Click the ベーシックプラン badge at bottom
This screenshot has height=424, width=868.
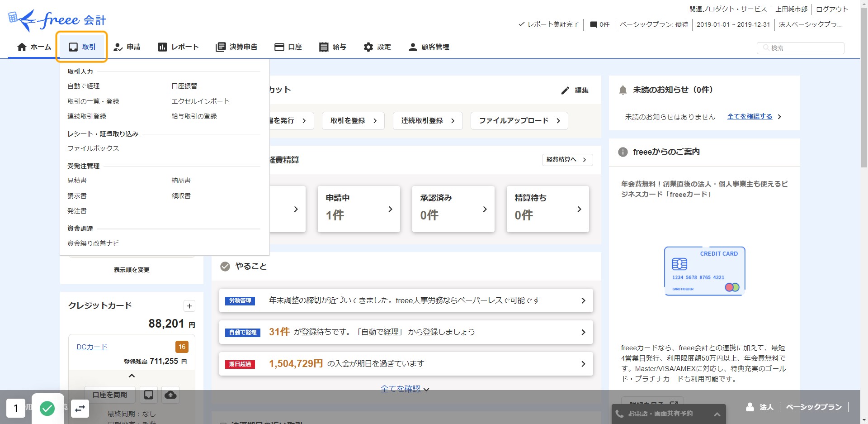pos(814,407)
